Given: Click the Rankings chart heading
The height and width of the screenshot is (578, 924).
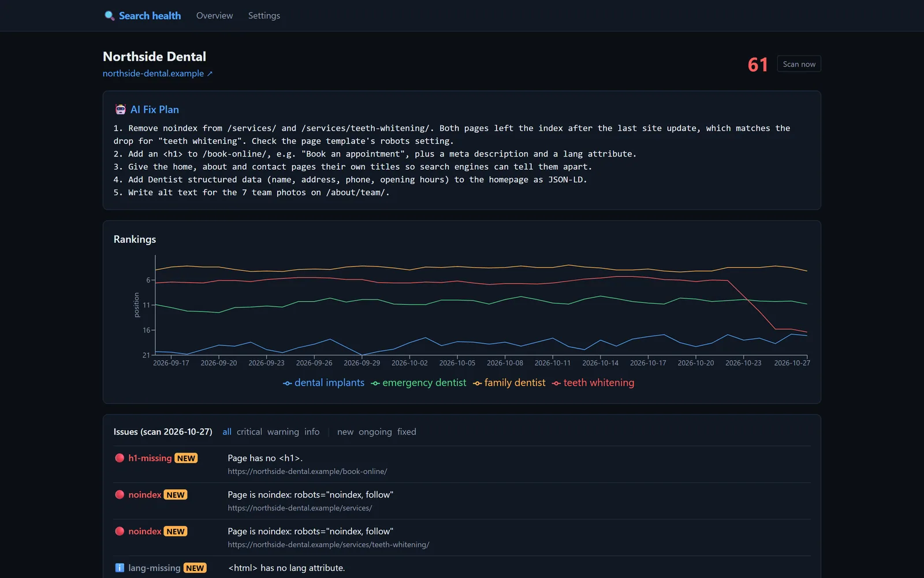Looking at the screenshot, I should pyautogui.click(x=135, y=239).
